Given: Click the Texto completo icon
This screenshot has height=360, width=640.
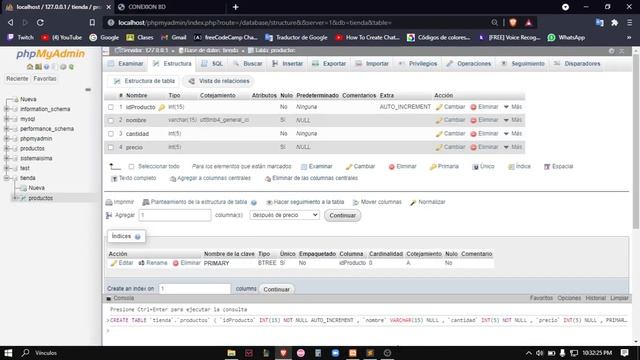Looking at the screenshot, I should [114, 178].
